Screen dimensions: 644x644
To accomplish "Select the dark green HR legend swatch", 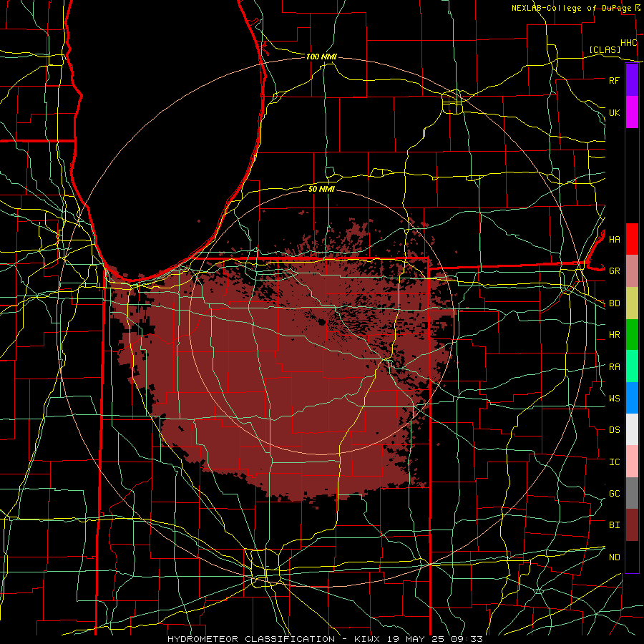I will point(632,334).
